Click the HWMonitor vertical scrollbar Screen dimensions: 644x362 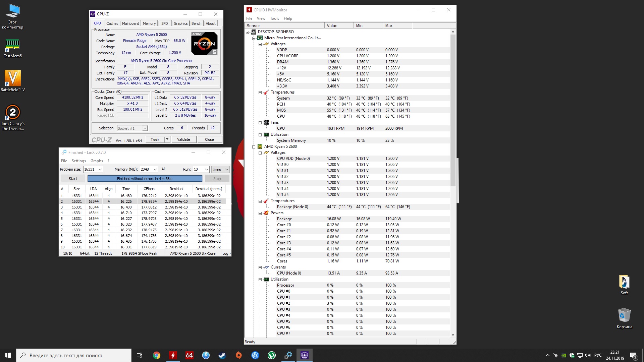click(x=453, y=111)
